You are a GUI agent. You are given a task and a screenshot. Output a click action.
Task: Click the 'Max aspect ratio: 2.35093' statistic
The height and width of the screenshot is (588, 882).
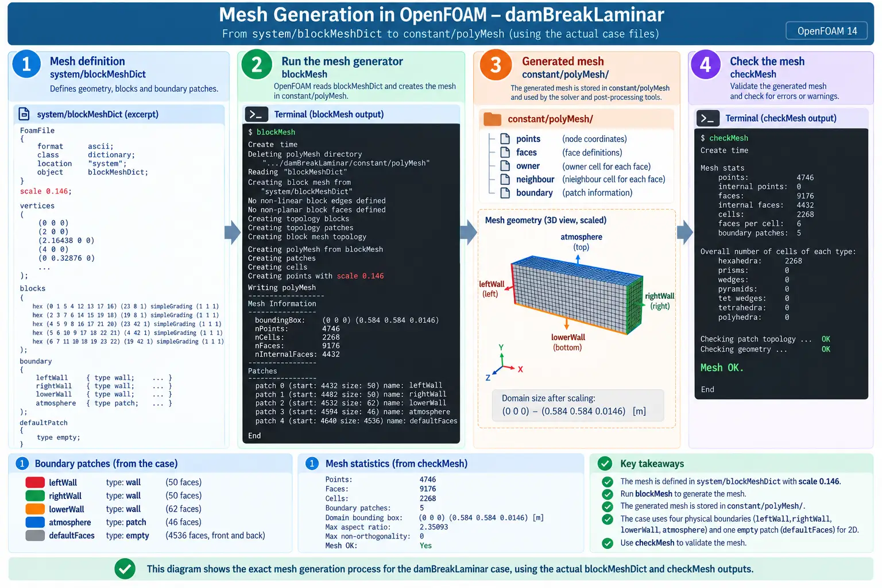[386, 527]
